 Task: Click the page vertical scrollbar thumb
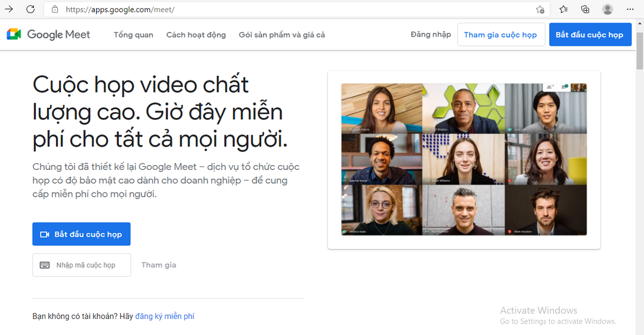click(640, 50)
